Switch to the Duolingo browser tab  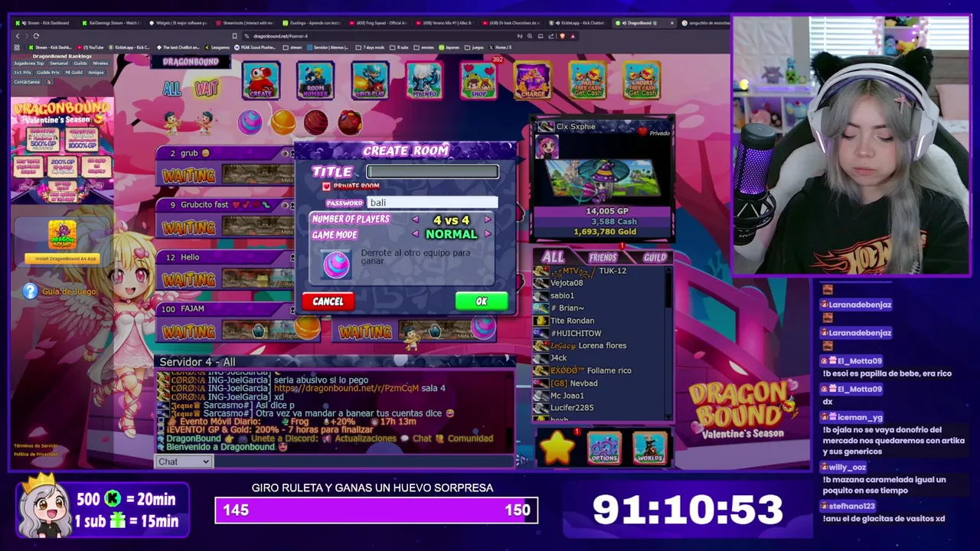coord(310,23)
